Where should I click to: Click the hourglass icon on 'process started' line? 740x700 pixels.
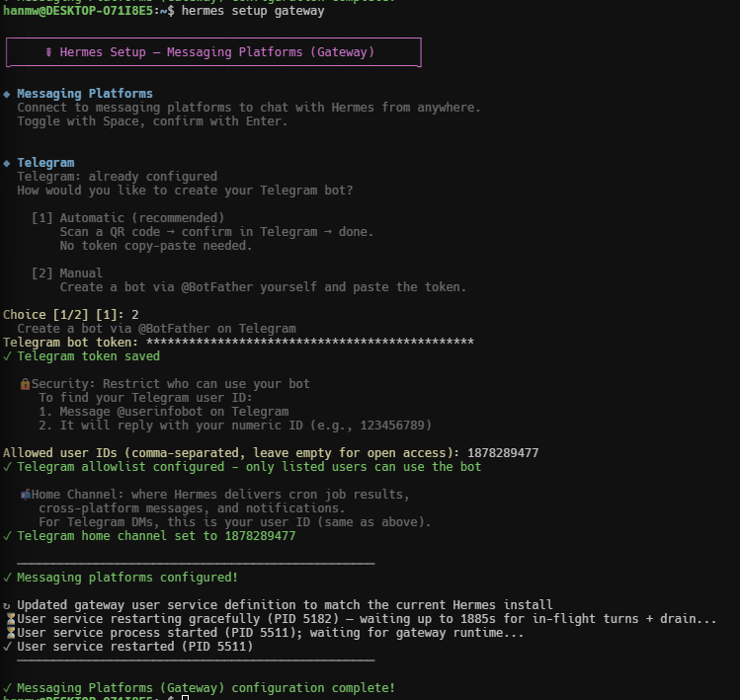(x=11, y=633)
